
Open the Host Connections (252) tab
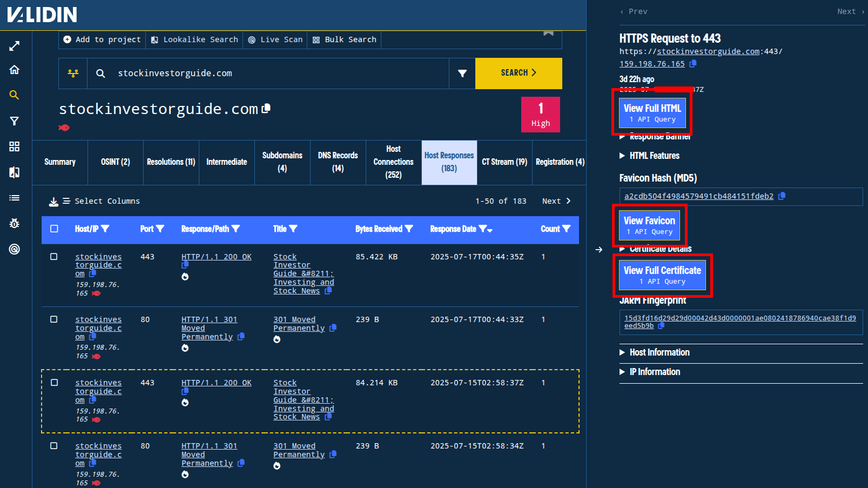pyautogui.click(x=394, y=162)
